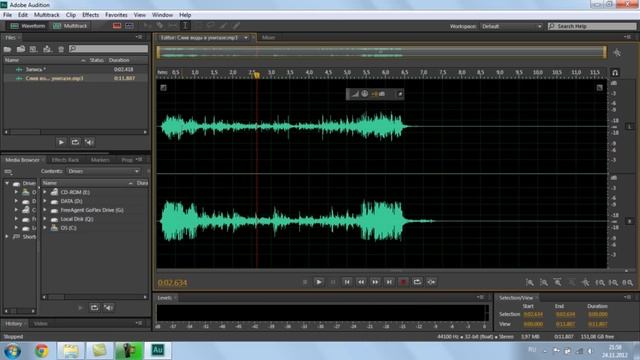The image size is (640, 360).
Task: Click the playhead marker on timeline
Action: click(256, 75)
